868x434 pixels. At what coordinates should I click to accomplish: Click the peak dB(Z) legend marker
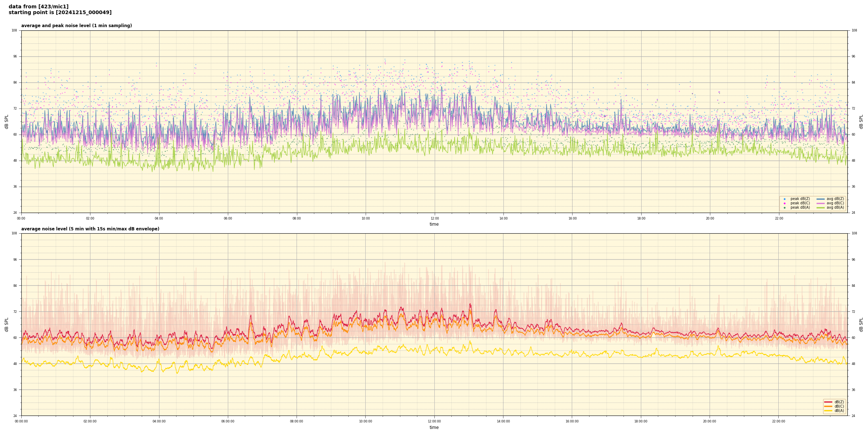pyautogui.click(x=784, y=199)
